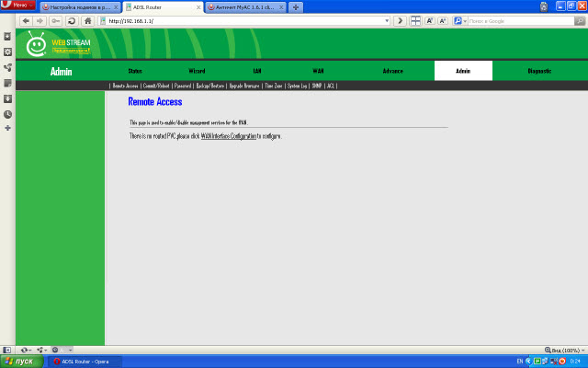Switch to the Status tab
This screenshot has width=588, height=368.
(135, 71)
